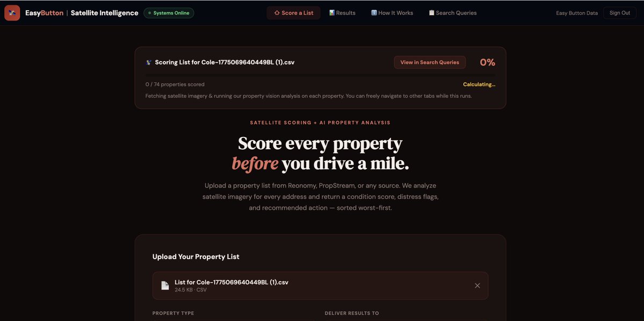
Task: Click the satellite icon beside Scoring List title
Action: click(x=149, y=62)
